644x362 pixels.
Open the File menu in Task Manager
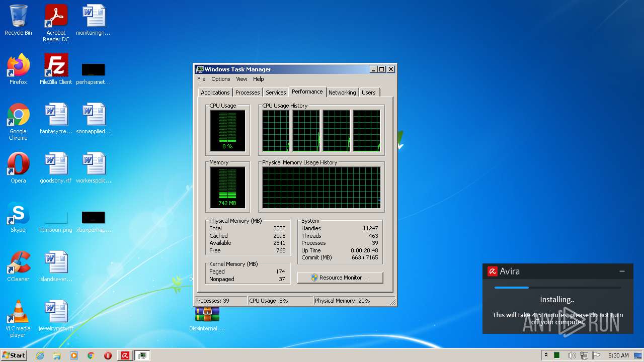coord(201,79)
